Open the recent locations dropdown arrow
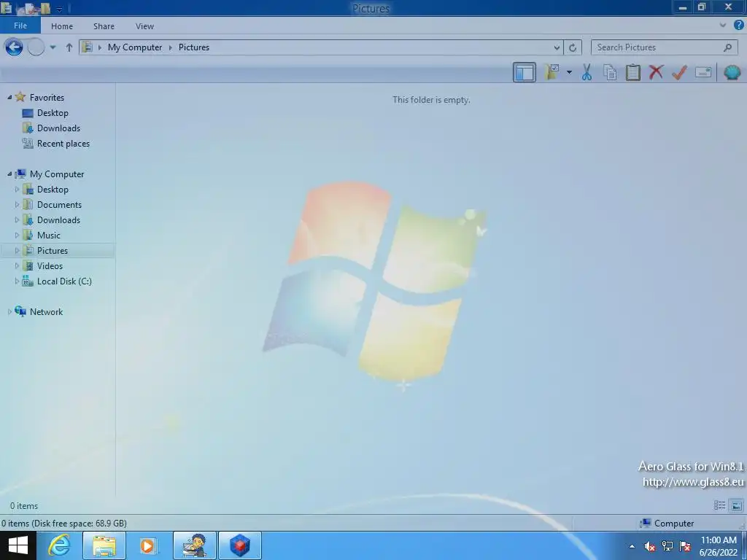 click(x=53, y=47)
